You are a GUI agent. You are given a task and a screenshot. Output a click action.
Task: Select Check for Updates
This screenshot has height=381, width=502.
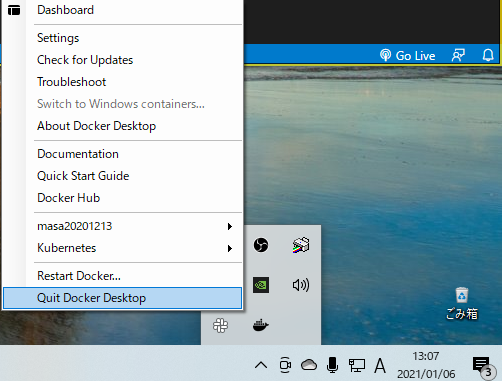(122, 60)
